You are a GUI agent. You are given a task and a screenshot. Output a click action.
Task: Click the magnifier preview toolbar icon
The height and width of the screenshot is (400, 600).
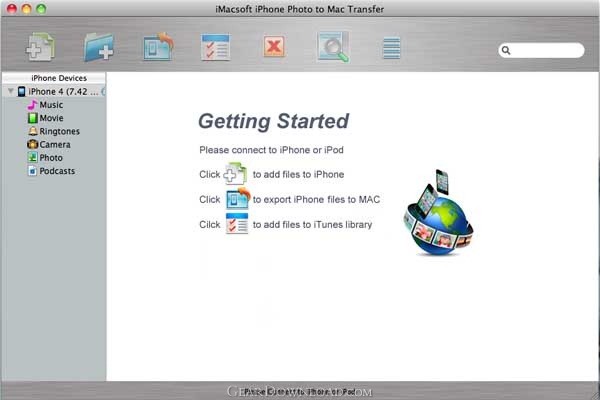click(333, 47)
